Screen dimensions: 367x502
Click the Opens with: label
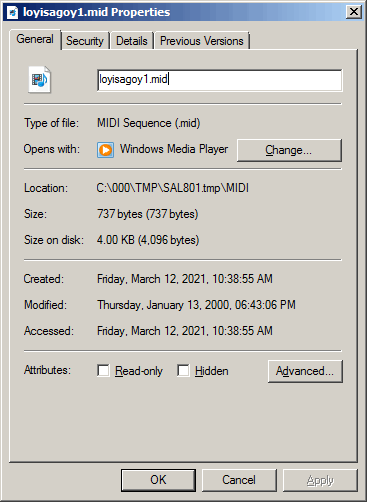tap(52, 149)
